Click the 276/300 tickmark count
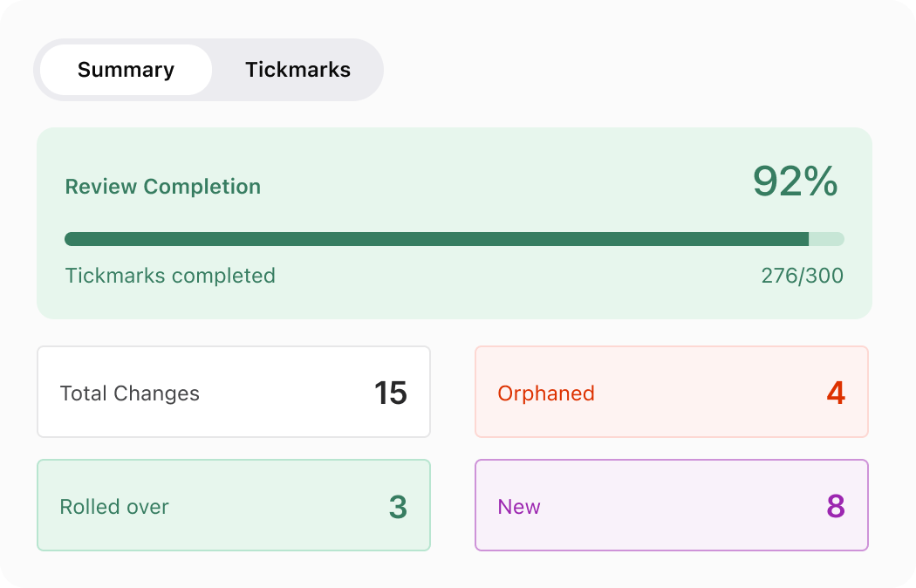This screenshot has height=588, width=916. [802, 277]
